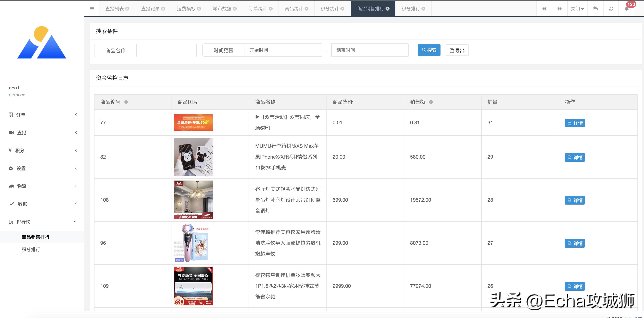Click the rewind tab-scroll arrow
The height and width of the screenshot is (318, 644).
tap(544, 9)
